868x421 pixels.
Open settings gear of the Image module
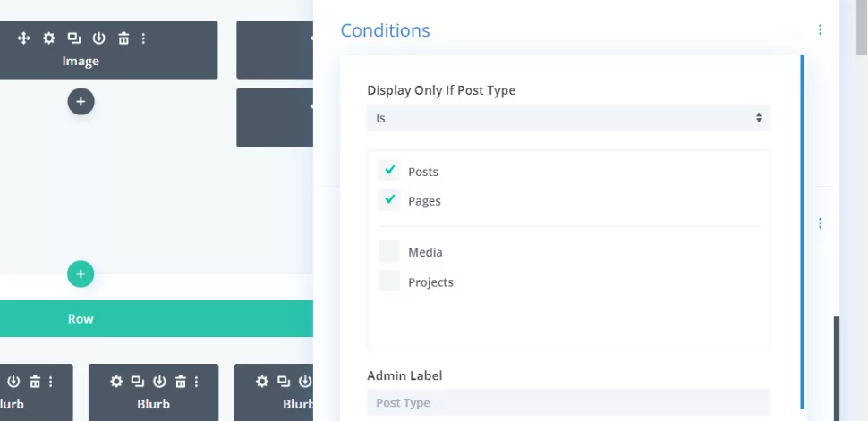(x=49, y=38)
